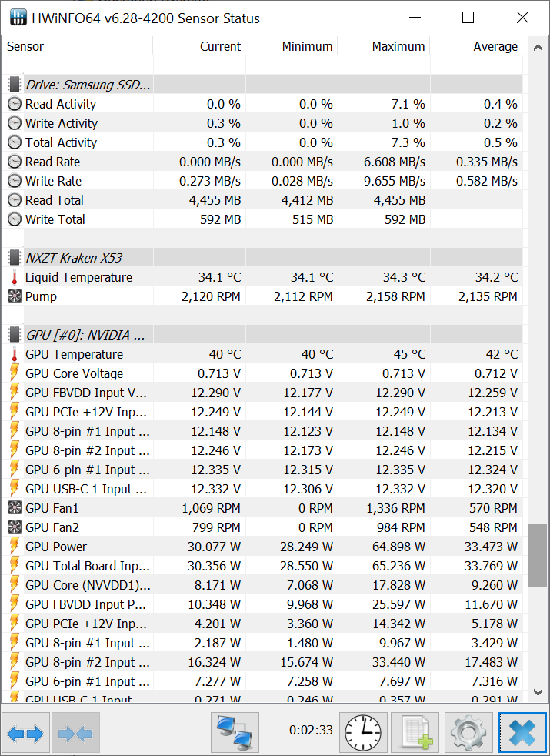The height and width of the screenshot is (756, 550).
Task: Click the clock reset timer button
Action: tap(362, 733)
